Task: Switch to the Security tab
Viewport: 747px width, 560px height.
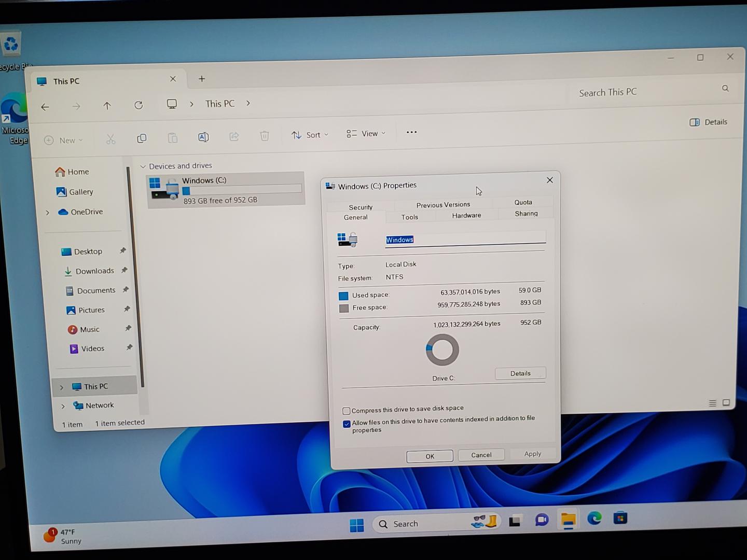Action: coord(361,207)
